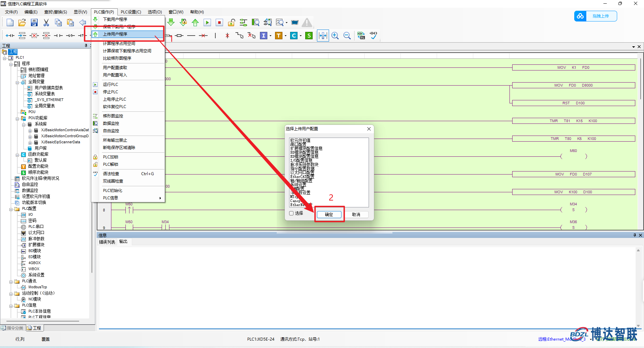Viewport: 644px width, 348px height.
Task: Pin the 信息 panel with pushpin icon
Action: click(x=635, y=235)
